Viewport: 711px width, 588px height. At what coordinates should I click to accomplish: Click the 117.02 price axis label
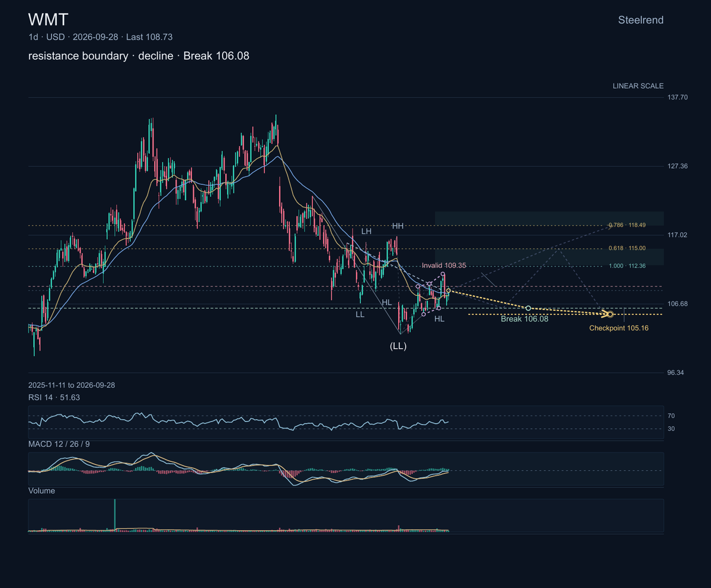[x=677, y=235]
